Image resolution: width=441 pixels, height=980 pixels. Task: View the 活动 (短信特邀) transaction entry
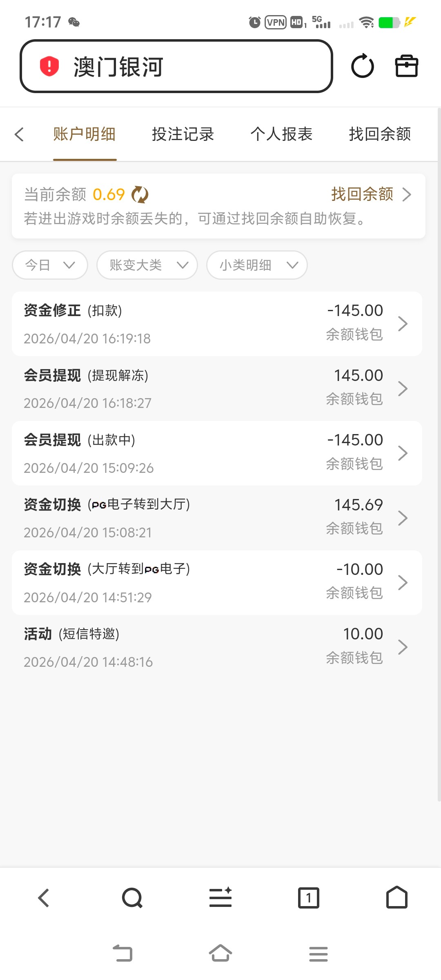coord(217,647)
